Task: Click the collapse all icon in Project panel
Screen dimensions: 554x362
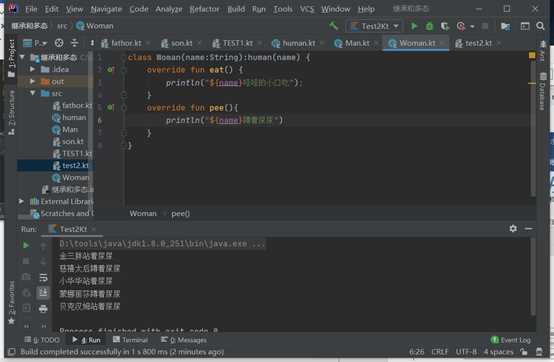Action: [75, 43]
